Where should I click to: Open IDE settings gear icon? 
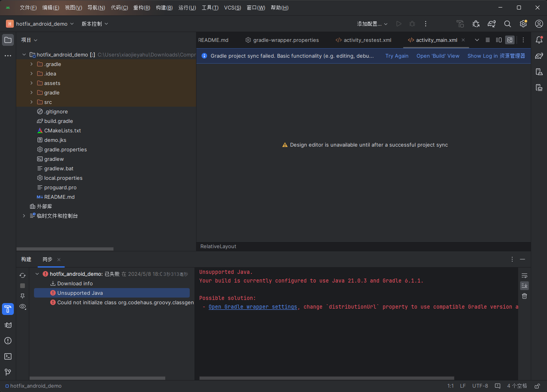pos(523,24)
